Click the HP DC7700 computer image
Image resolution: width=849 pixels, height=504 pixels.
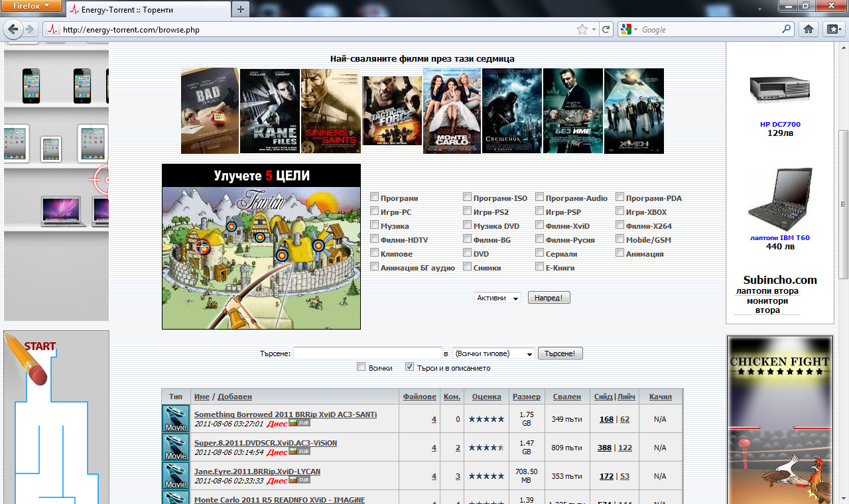(x=779, y=90)
